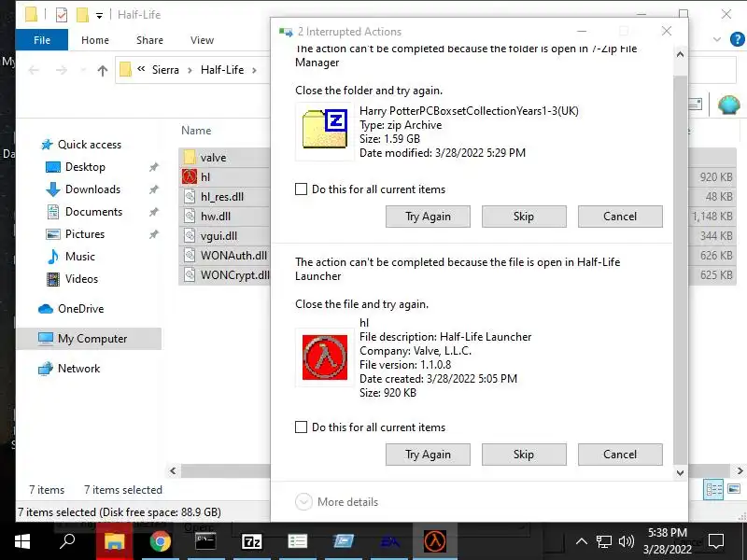Open the Half-Life Launcher taskbar icon
747x560 pixels.
tap(435, 541)
